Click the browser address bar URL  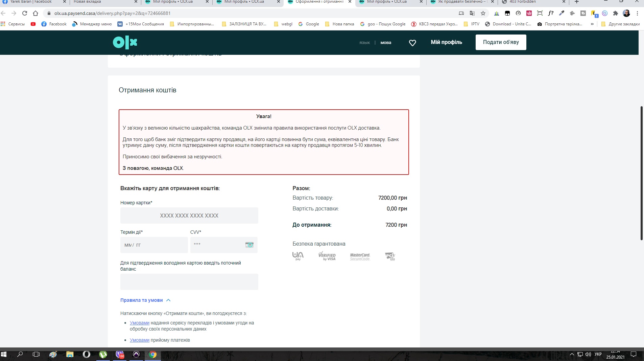pyautogui.click(x=112, y=13)
